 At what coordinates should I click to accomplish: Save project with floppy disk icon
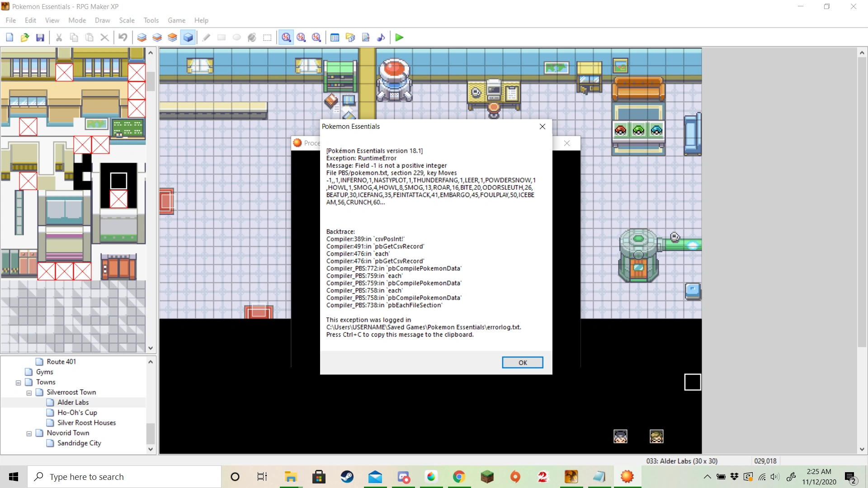(x=40, y=38)
